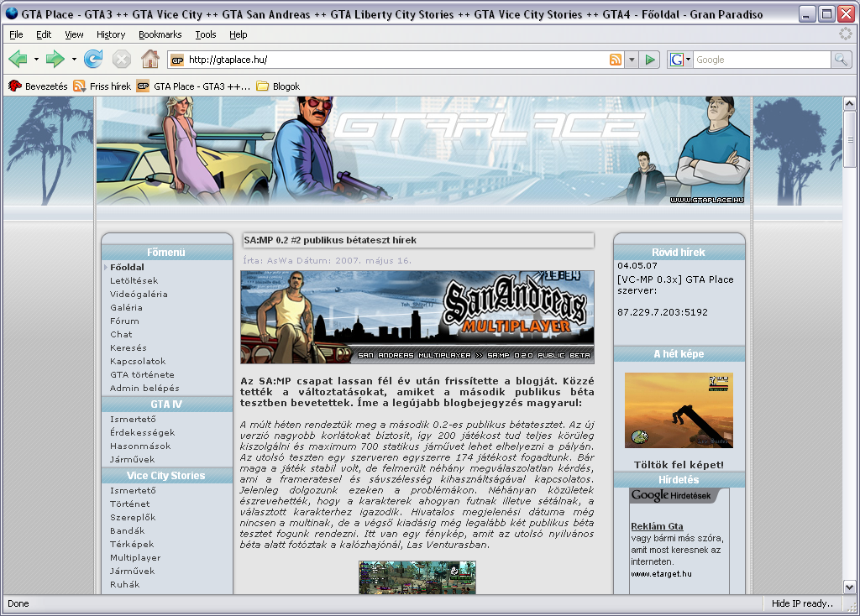Open the Bevezetés bookmark

coord(38,86)
